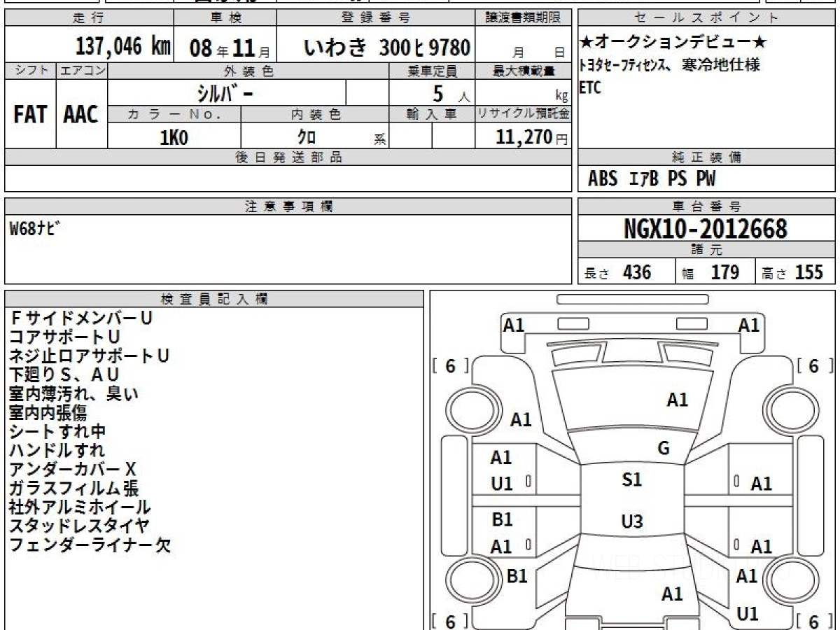Click the ネジ止ロアサポートU note
The width and height of the screenshot is (840, 630).
pyautogui.click(x=90, y=356)
